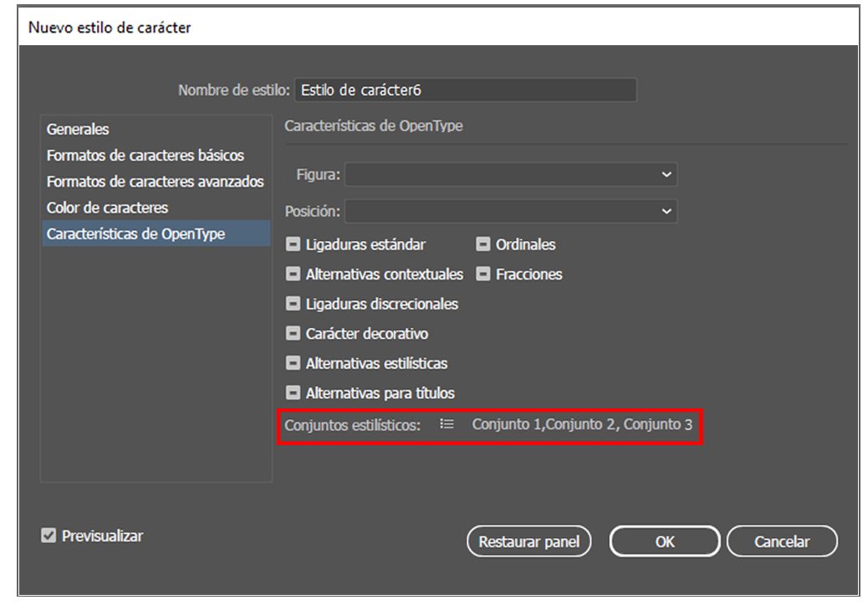The height and width of the screenshot is (610, 868).
Task: Uncheck the Previsualizar checkbox
Action: (x=49, y=536)
